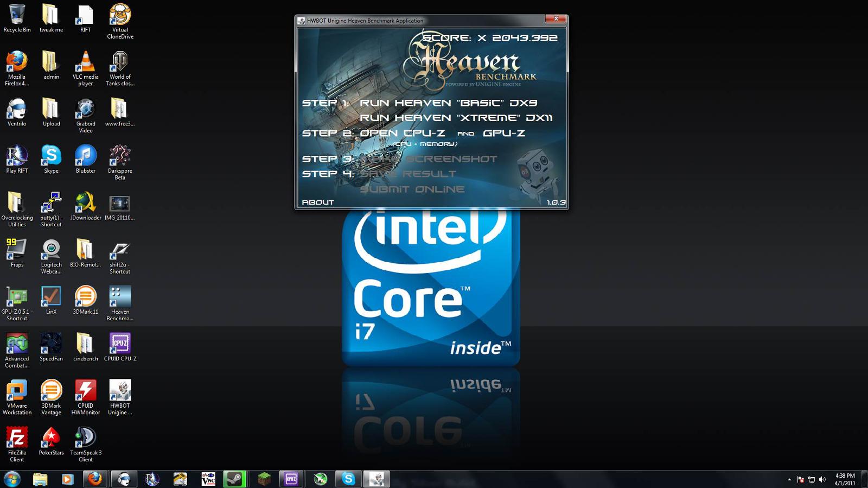This screenshot has width=868, height=488.
Task: Select the CPUID HWMonitor desktop icon
Action: tap(86, 397)
